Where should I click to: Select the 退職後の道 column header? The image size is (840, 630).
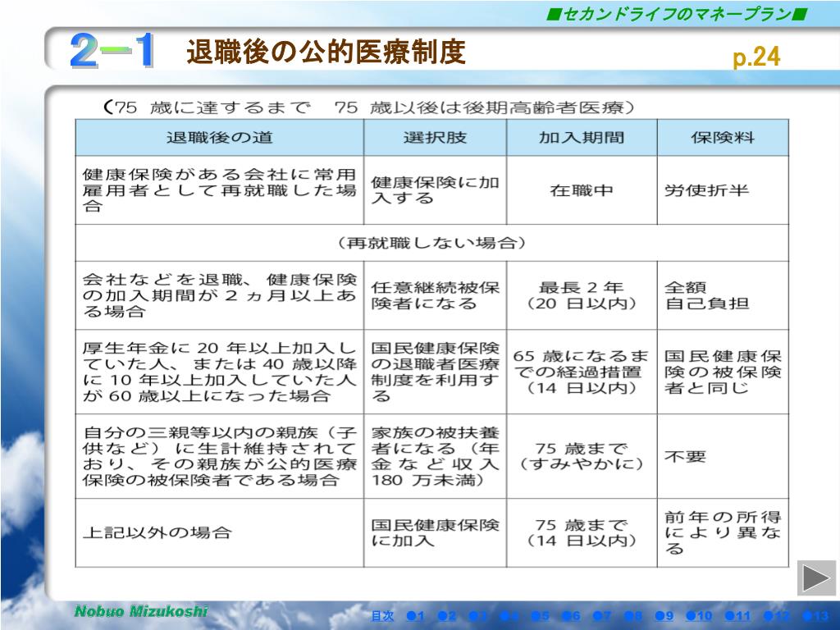click(220, 138)
